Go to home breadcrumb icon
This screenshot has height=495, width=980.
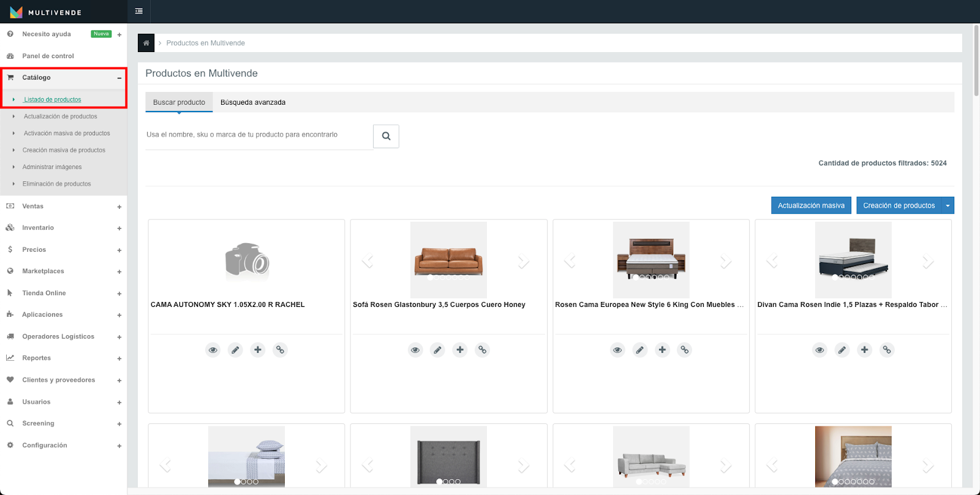point(146,43)
